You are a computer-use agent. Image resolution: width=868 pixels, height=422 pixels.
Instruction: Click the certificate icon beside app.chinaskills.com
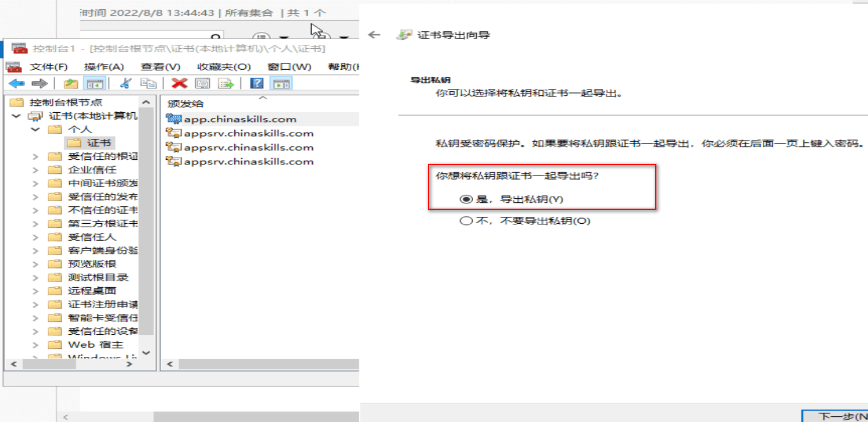173,119
